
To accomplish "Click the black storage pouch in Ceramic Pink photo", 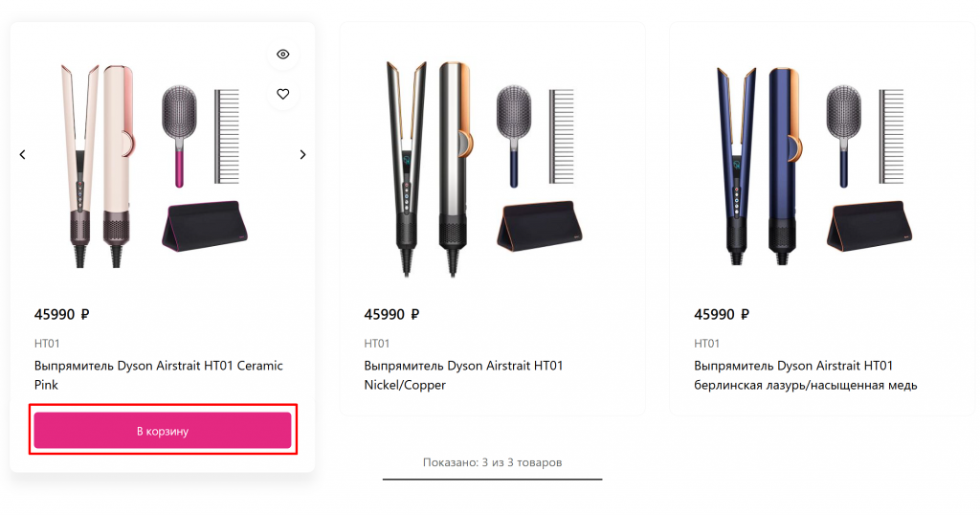I will click(x=205, y=225).
